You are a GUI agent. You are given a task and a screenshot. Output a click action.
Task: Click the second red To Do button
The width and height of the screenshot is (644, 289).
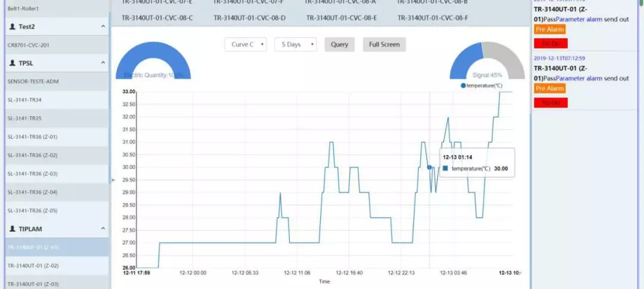point(551,103)
